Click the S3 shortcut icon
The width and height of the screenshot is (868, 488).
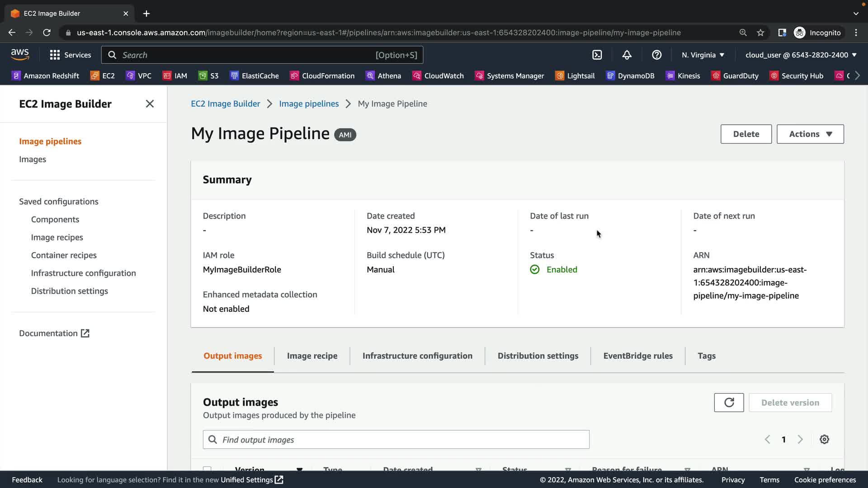pos(203,76)
